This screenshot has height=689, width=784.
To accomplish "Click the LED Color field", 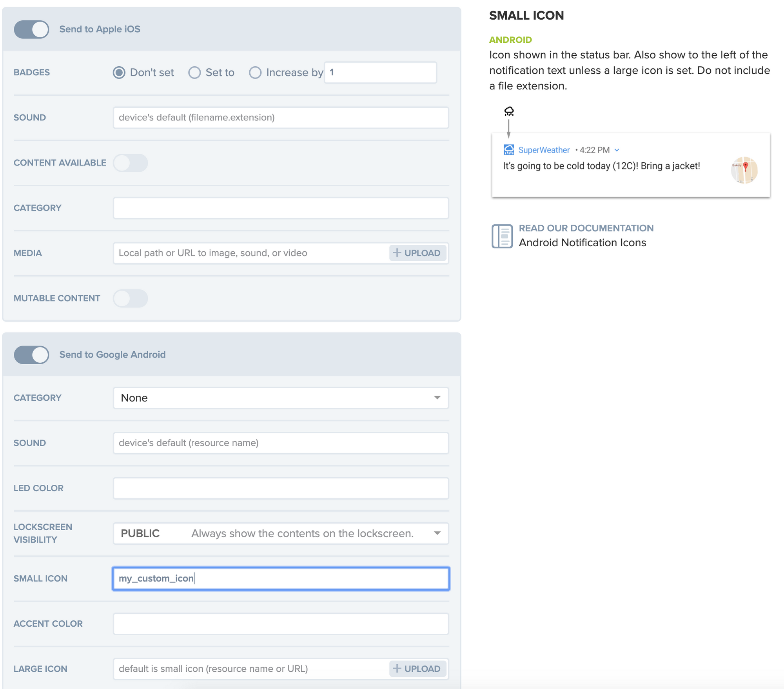I will click(281, 488).
